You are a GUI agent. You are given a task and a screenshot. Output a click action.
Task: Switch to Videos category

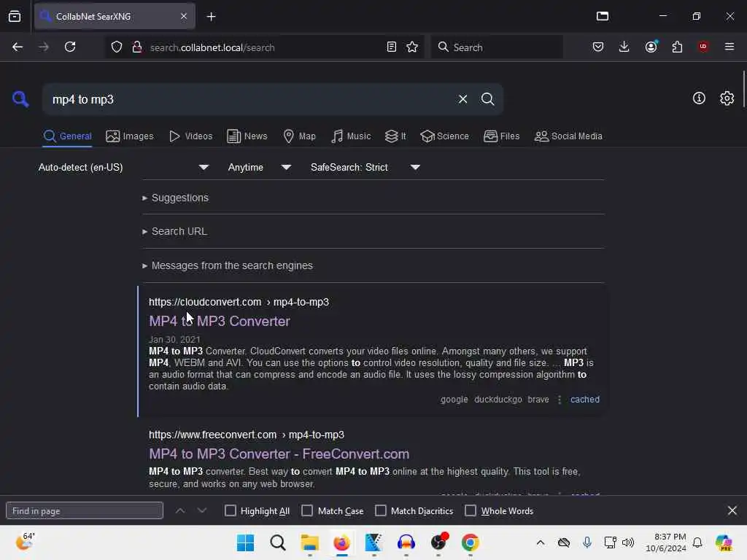[x=191, y=136]
